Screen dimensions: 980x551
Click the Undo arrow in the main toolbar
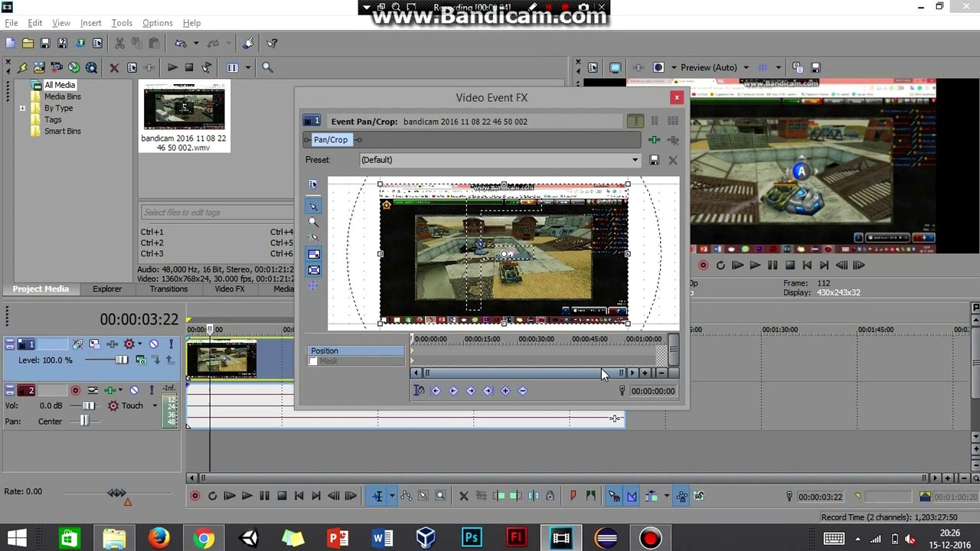[x=181, y=44]
